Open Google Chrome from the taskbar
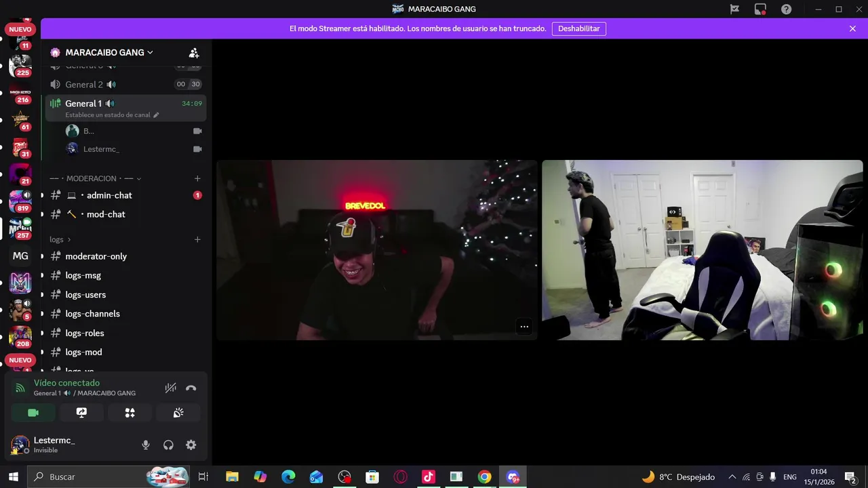 click(484, 476)
